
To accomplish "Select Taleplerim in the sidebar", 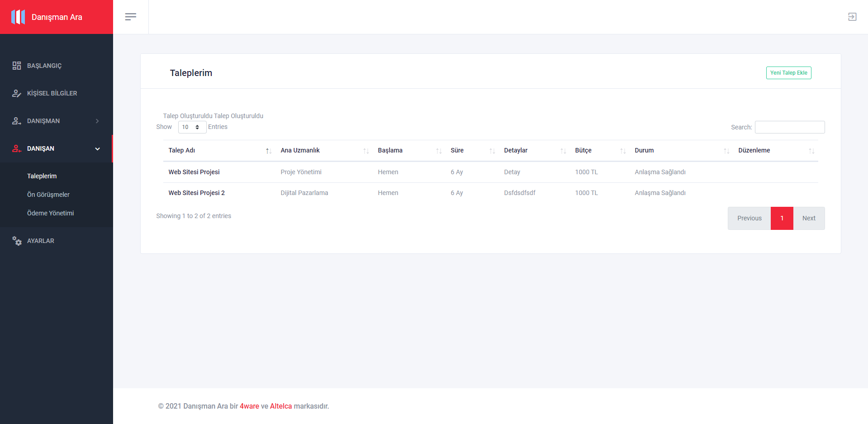I will point(42,176).
